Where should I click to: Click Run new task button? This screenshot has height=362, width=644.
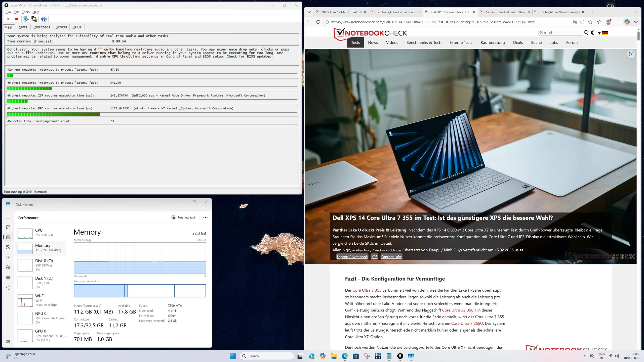(x=183, y=217)
